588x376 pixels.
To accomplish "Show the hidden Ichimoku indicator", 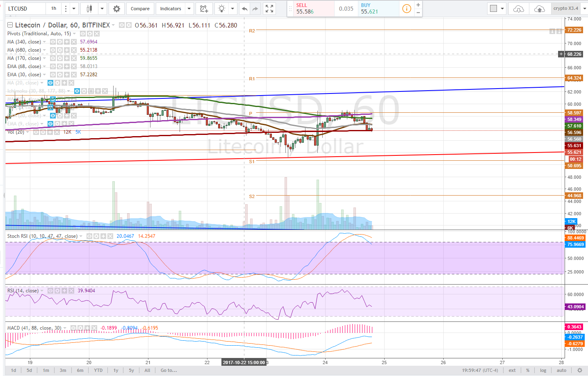I will coord(77,91).
